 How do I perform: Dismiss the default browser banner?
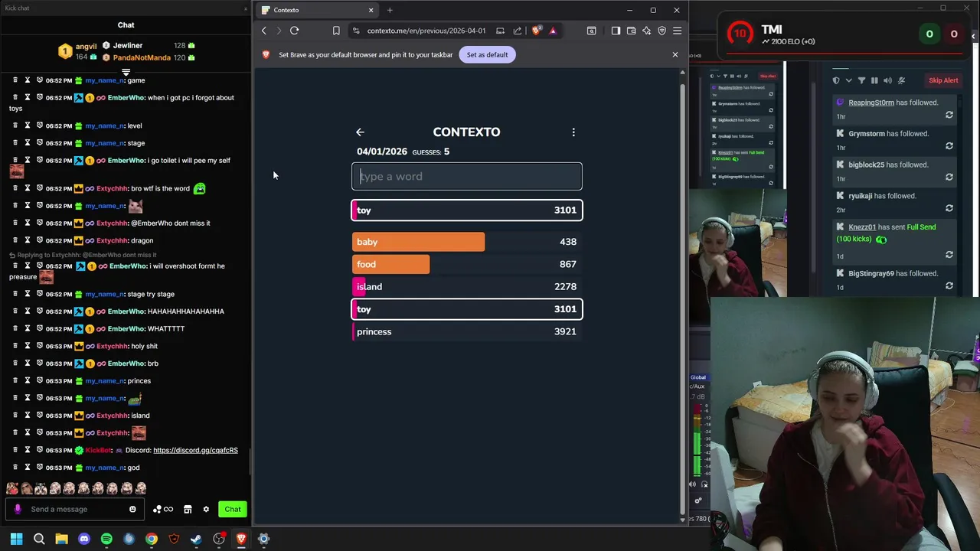675,54
